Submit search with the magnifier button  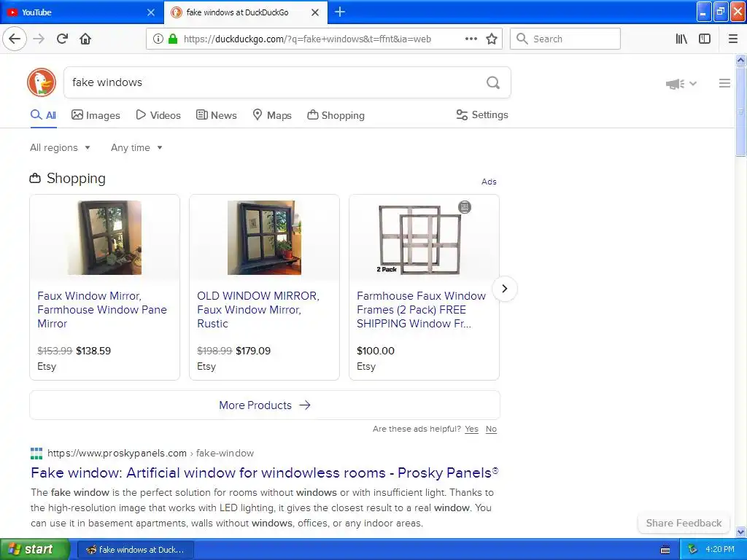493,83
